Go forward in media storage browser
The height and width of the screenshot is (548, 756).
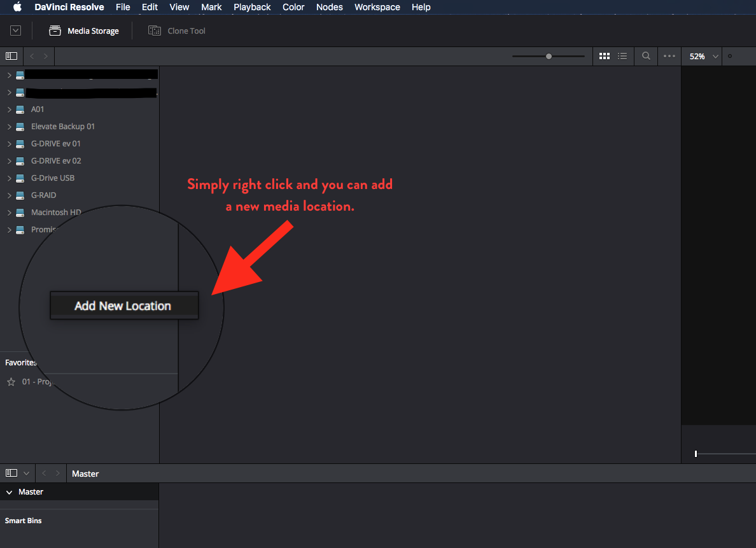pos(45,56)
